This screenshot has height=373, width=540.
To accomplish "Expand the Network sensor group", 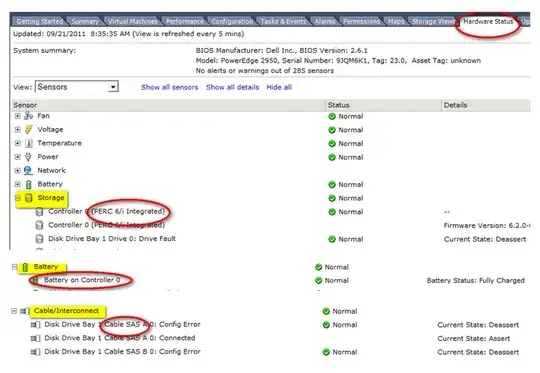I will (x=18, y=170).
